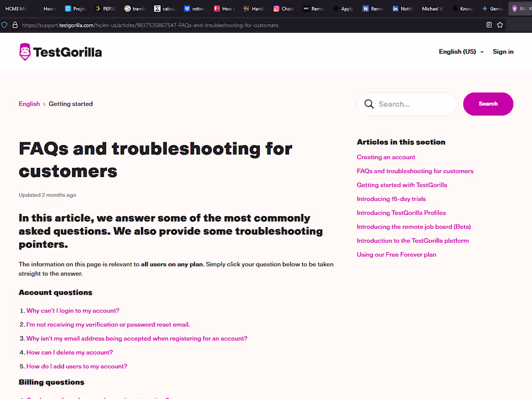The height and width of the screenshot is (399, 532).
Task: Focus the Search text field
Action: coord(406,104)
